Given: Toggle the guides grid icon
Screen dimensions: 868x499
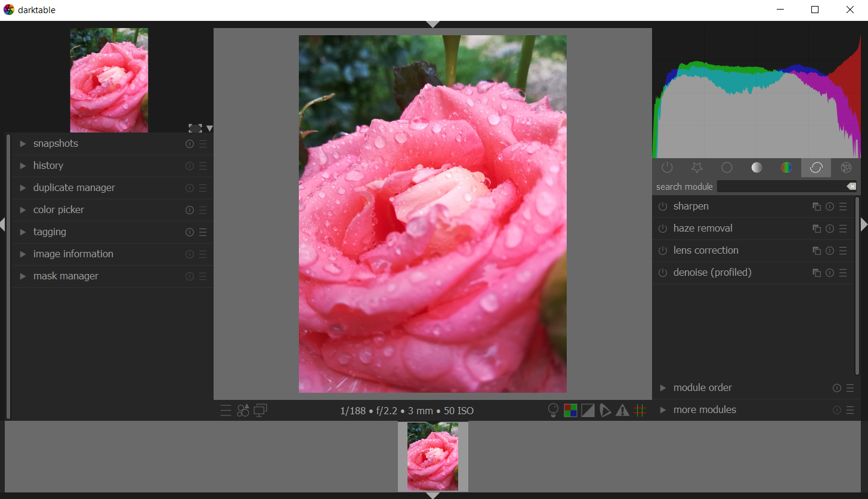Looking at the screenshot, I should (x=640, y=411).
